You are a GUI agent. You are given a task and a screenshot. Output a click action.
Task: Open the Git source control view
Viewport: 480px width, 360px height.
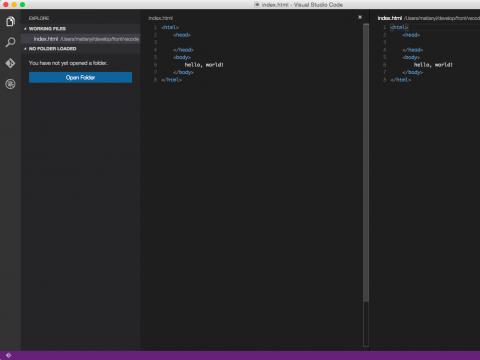[x=10, y=63]
